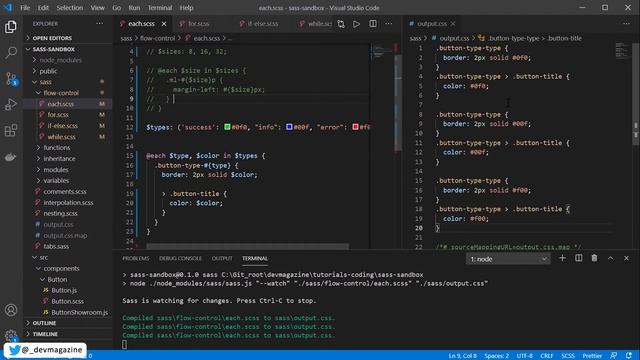Switch to the DEBUG CONSOLE panel tab
This screenshot has height=360, width=640.
(180, 258)
